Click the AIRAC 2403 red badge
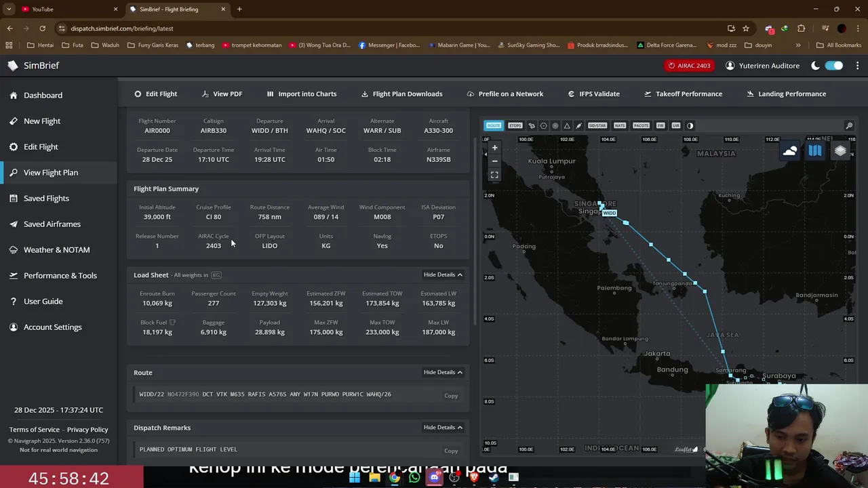This screenshot has width=868, height=488. pos(689,66)
